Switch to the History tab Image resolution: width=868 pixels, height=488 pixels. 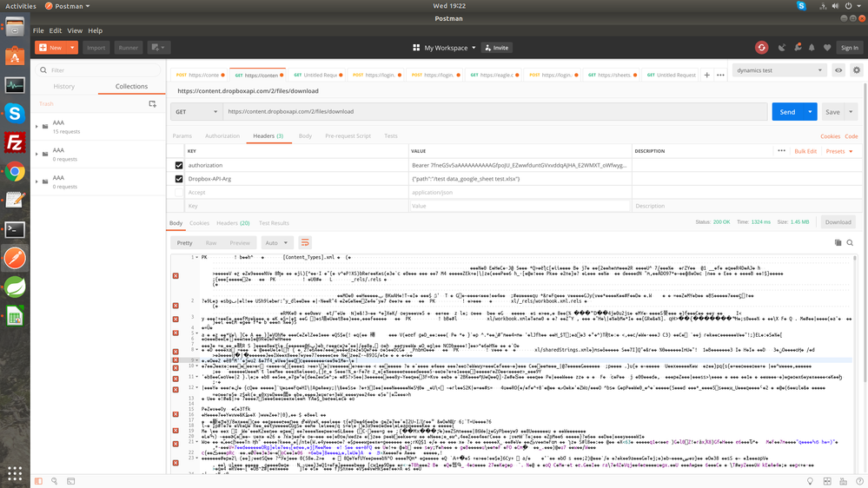pos(64,86)
